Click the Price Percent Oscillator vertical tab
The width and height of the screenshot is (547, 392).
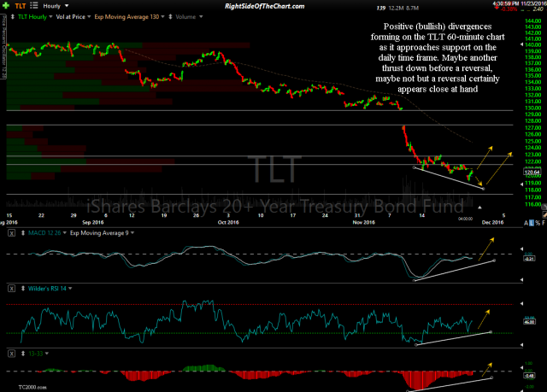point(3,46)
